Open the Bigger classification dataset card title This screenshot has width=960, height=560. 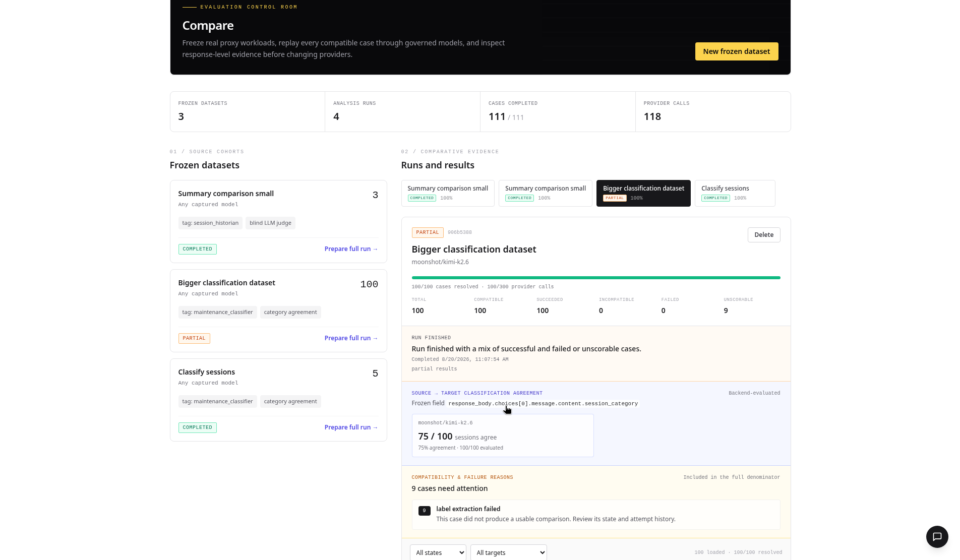click(x=226, y=283)
